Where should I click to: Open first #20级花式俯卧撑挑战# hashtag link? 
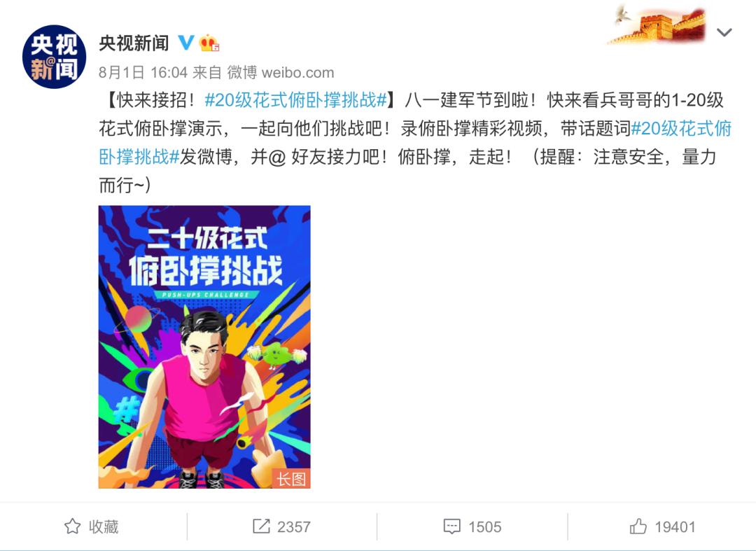click(x=296, y=100)
